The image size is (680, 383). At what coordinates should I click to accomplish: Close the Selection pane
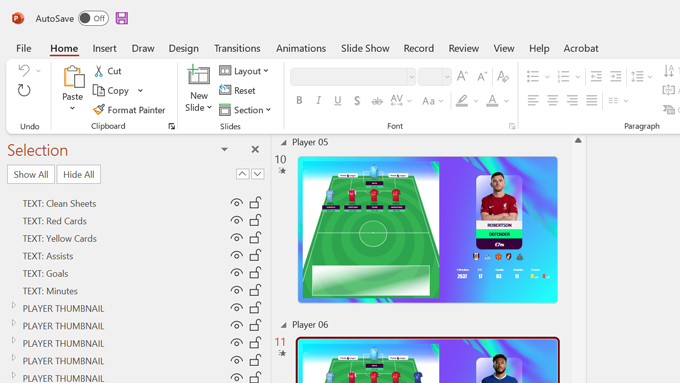(255, 149)
